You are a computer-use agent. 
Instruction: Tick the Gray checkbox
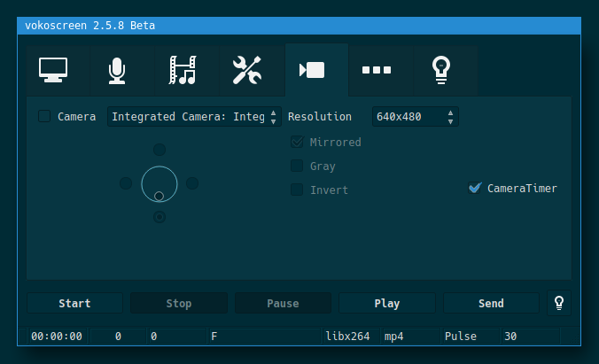[298, 167]
